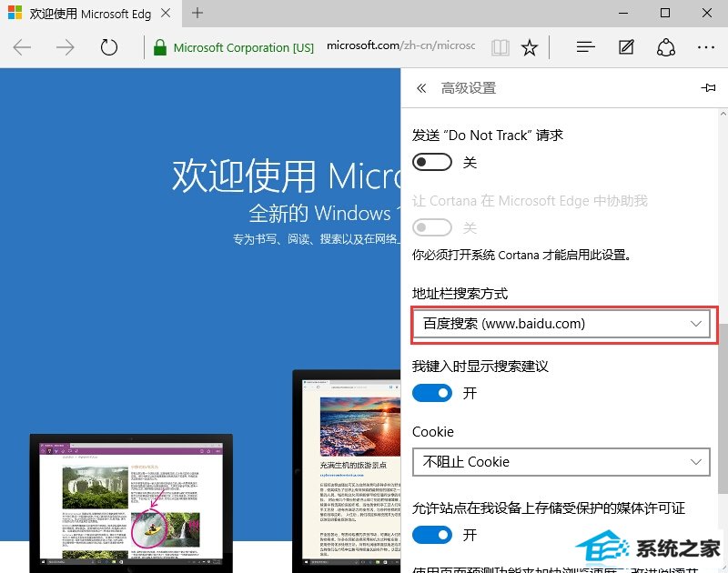
Task: Click the 欢迎使用 Microsoft heading on page
Action: tap(286, 176)
